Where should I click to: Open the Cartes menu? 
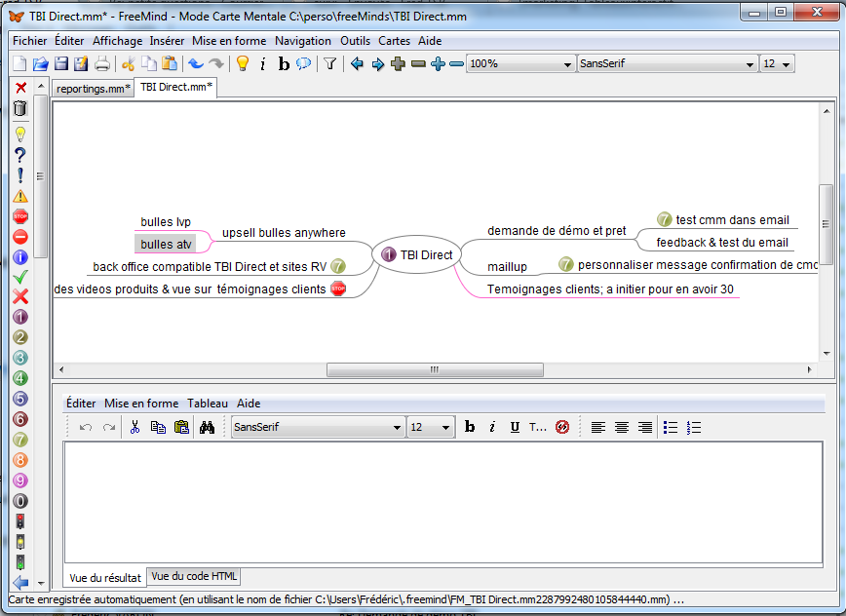pos(394,41)
